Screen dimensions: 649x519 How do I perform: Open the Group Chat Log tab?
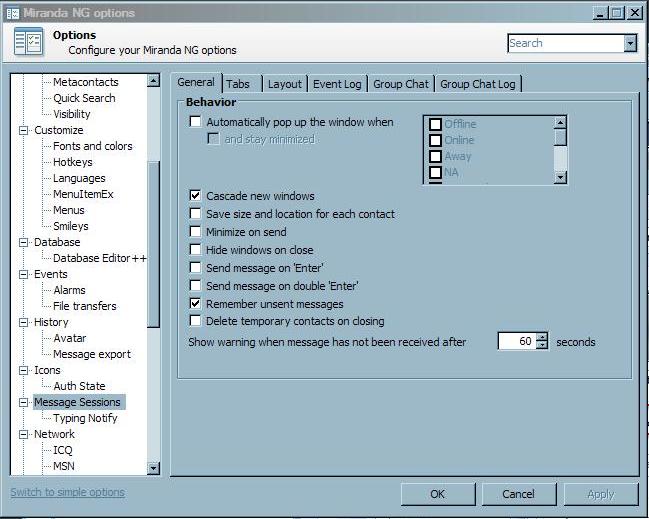tap(478, 84)
